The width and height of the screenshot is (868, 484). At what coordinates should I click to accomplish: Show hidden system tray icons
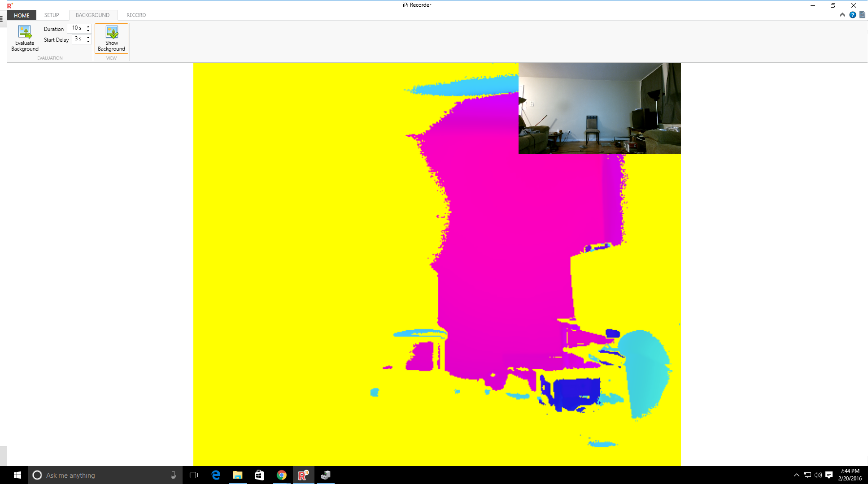click(796, 475)
